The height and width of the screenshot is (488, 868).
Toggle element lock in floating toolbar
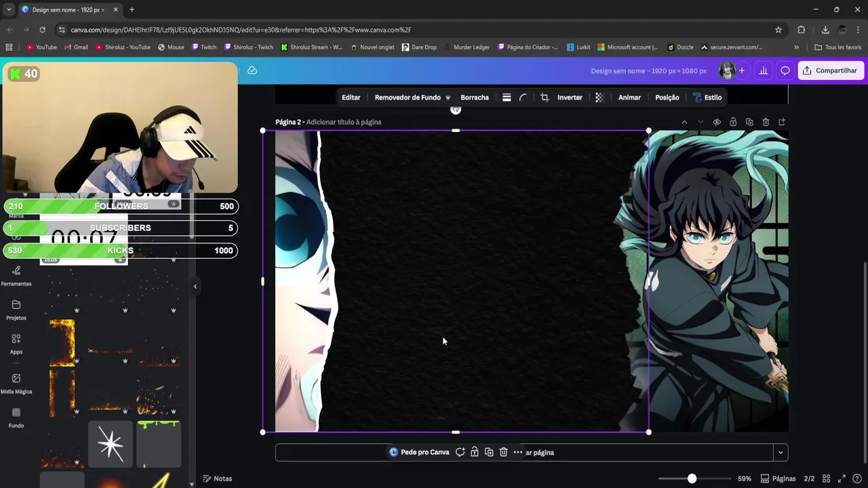pyautogui.click(x=475, y=452)
